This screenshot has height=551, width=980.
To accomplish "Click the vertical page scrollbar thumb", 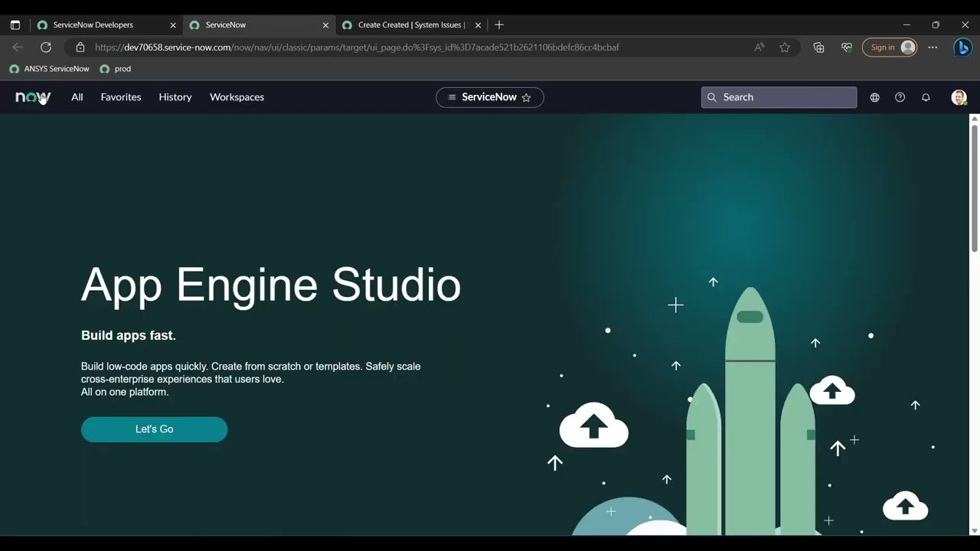I will (974, 187).
